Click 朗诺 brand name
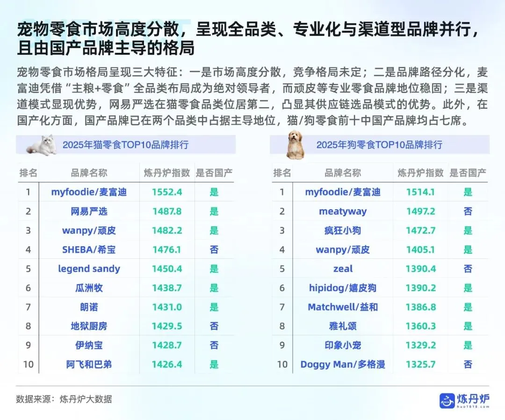This screenshot has height=420, width=505. pyautogui.click(x=89, y=307)
